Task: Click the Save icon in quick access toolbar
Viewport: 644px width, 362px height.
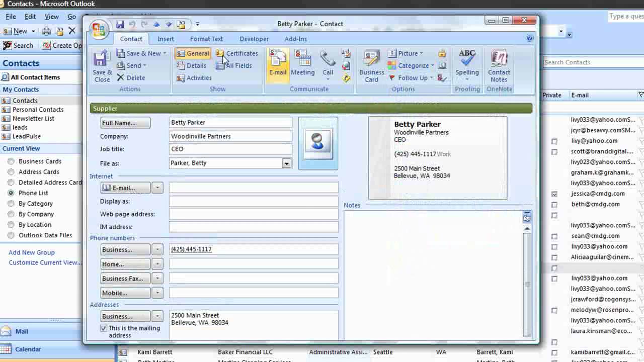Action: click(120, 24)
